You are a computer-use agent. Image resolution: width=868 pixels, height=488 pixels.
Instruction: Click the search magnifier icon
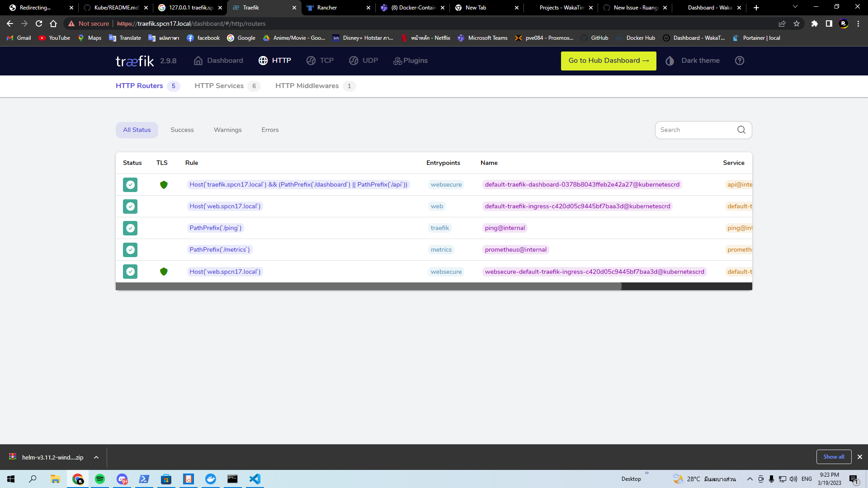(741, 130)
